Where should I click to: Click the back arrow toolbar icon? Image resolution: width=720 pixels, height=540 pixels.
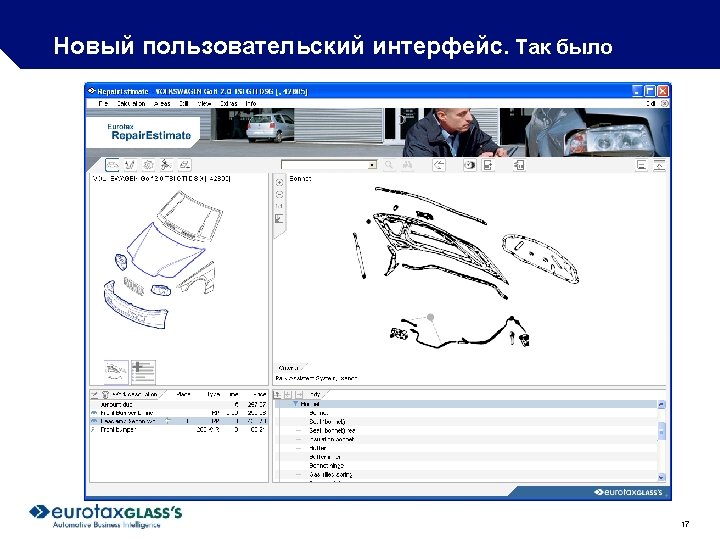pyautogui.click(x=439, y=165)
